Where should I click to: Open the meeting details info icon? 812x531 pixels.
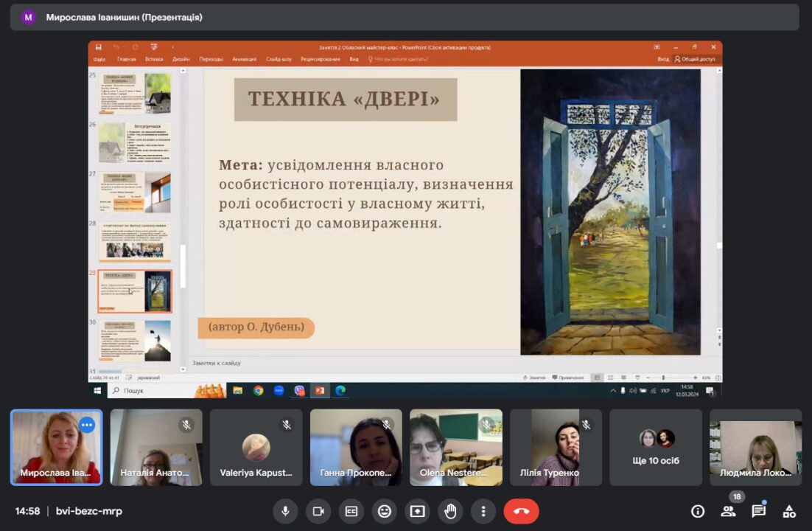click(x=698, y=511)
